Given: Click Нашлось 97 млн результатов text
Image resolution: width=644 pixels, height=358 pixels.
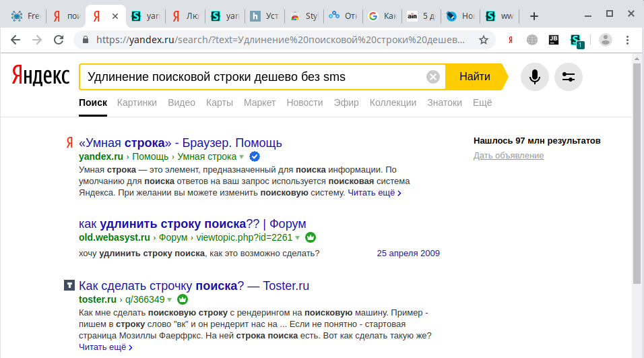Looking at the screenshot, I should 537,140.
